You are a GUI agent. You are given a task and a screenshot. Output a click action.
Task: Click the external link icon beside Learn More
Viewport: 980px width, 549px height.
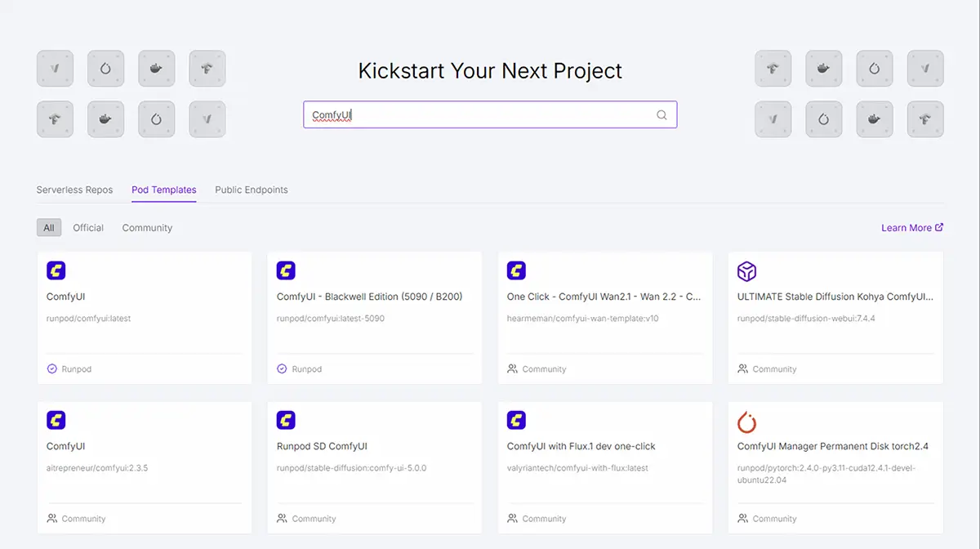(939, 228)
